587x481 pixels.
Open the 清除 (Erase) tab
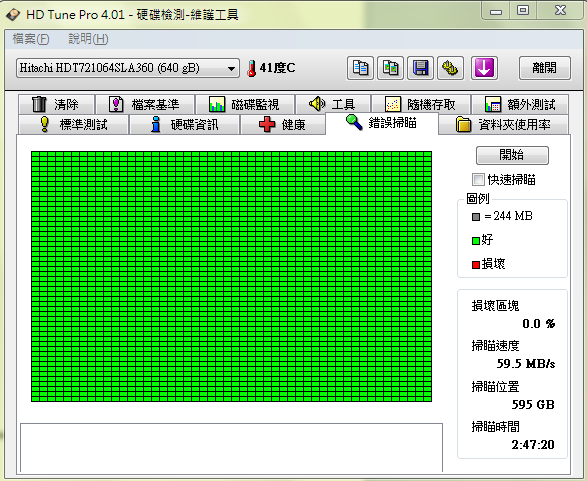click(57, 104)
